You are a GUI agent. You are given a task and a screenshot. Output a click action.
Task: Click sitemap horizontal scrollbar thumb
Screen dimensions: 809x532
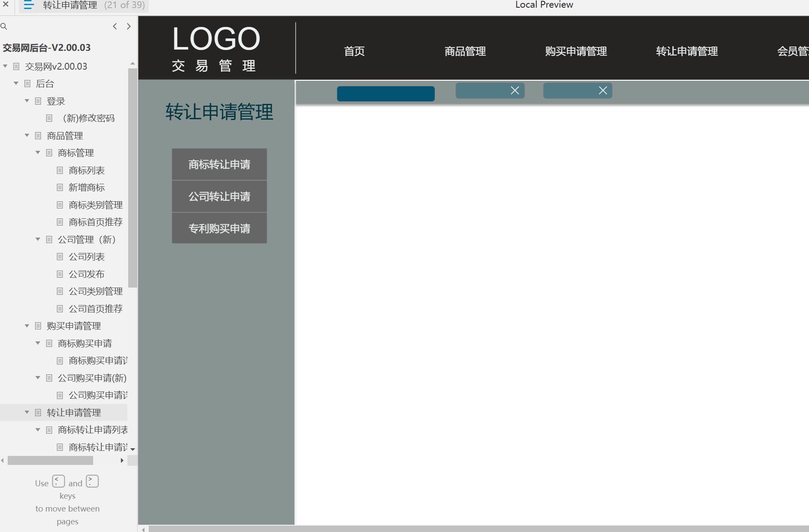click(50, 460)
